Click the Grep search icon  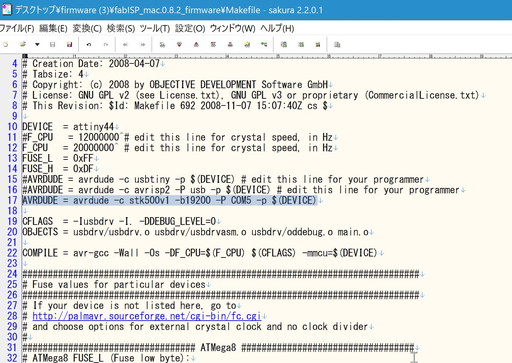point(247,44)
